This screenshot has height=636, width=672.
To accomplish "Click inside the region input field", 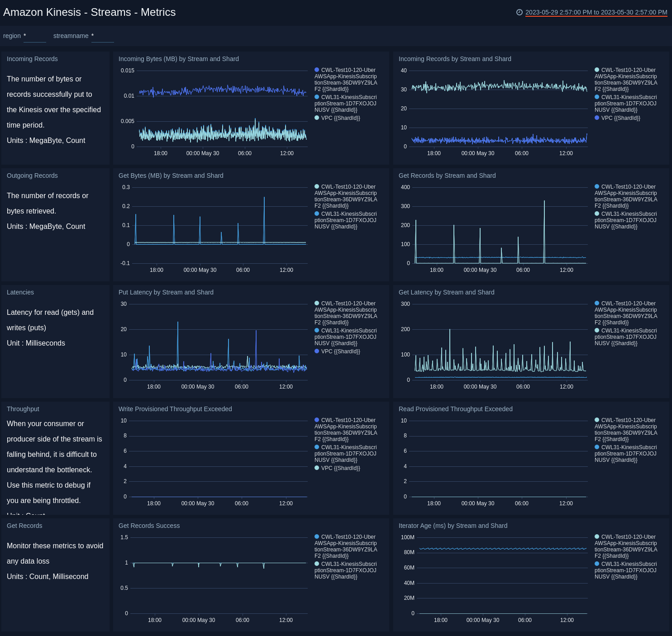I will pos(35,36).
